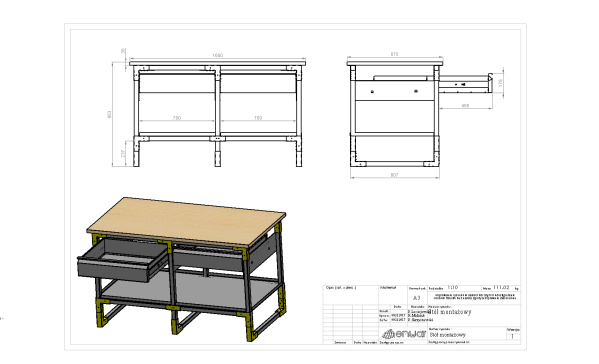Click the extended drawer in side view

coord(465,84)
